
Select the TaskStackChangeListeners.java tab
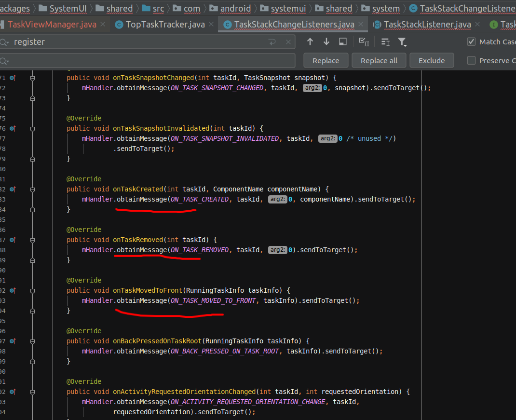tap(294, 25)
